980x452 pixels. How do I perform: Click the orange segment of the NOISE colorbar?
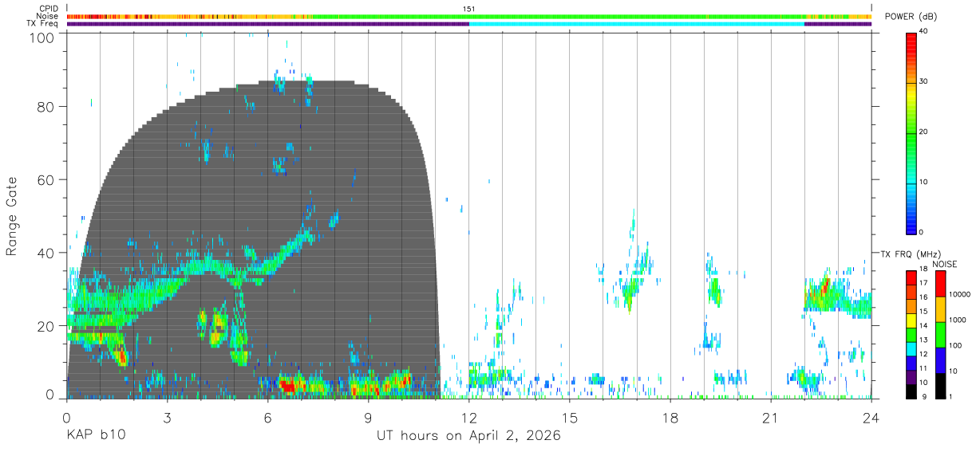[x=941, y=309]
